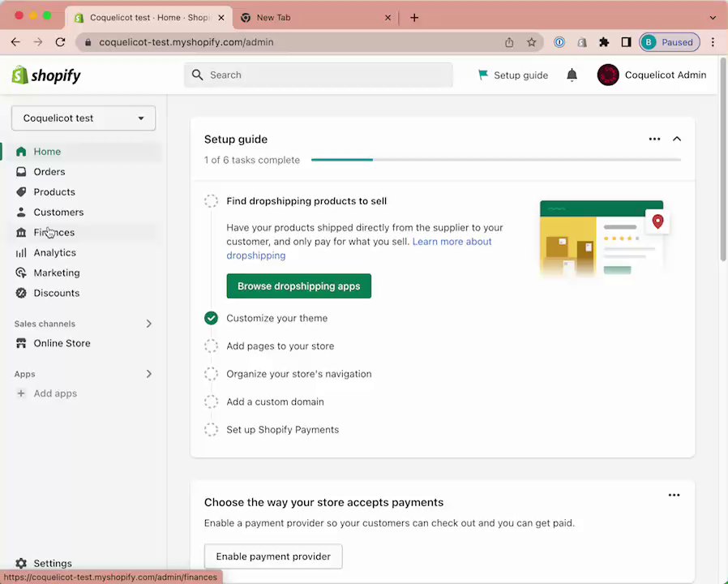
Task: Mark Add pages to your store circle
Action: tap(212, 346)
